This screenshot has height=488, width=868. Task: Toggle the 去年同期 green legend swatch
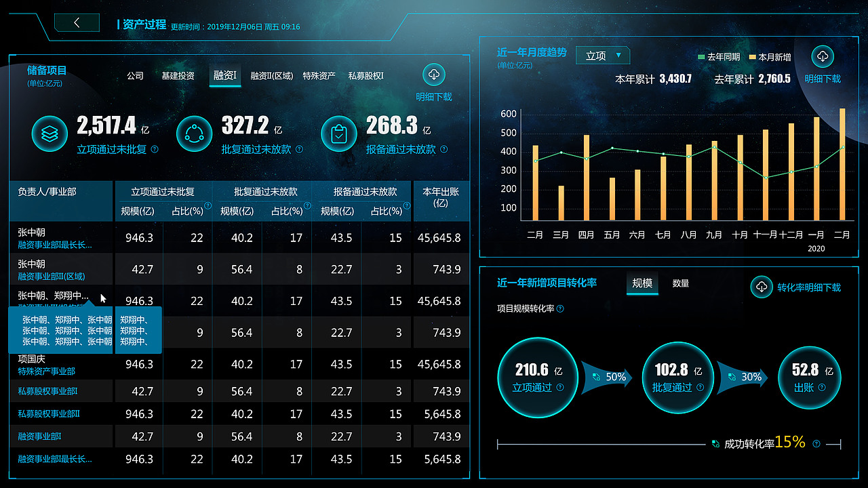click(702, 57)
